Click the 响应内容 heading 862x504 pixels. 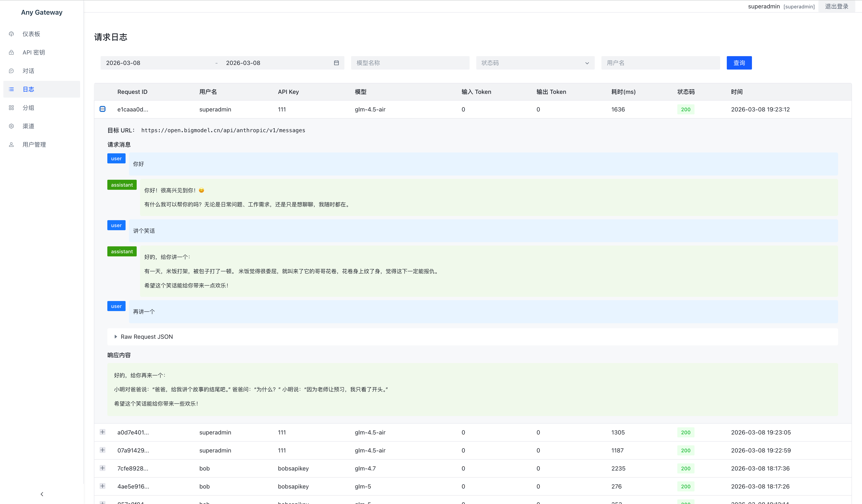coord(119,355)
